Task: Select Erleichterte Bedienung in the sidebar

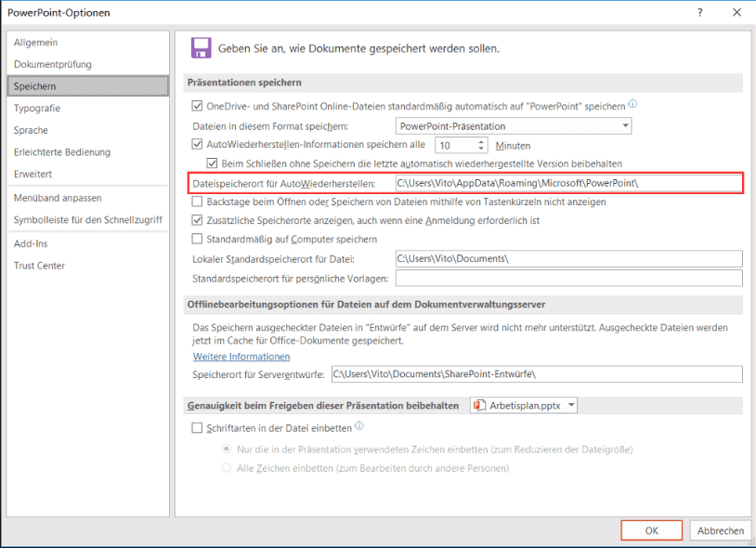Action: coord(87,151)
